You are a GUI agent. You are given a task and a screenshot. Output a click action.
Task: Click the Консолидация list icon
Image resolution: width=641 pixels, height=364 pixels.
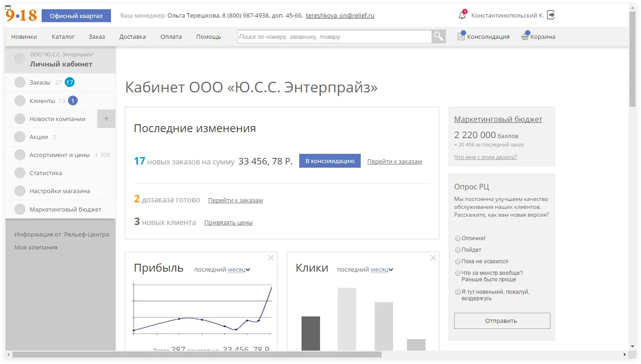pyautogui.click(x=461, y=36)
